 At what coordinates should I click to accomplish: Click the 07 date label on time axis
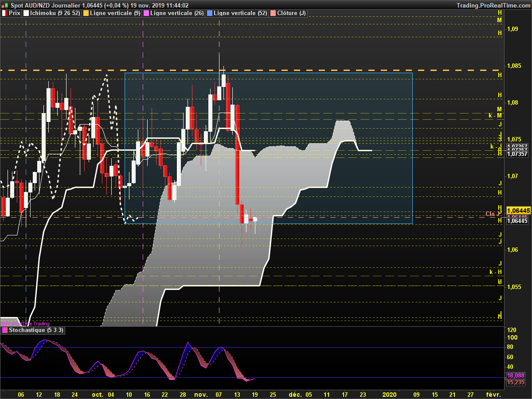click(219, 394)
